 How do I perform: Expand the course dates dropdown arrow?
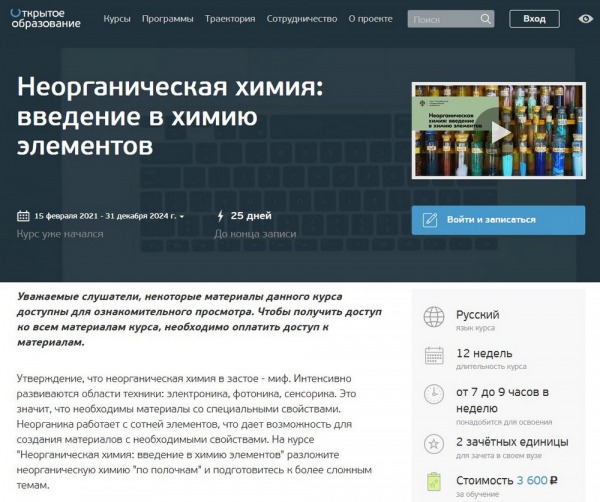[x=182, y=217]
